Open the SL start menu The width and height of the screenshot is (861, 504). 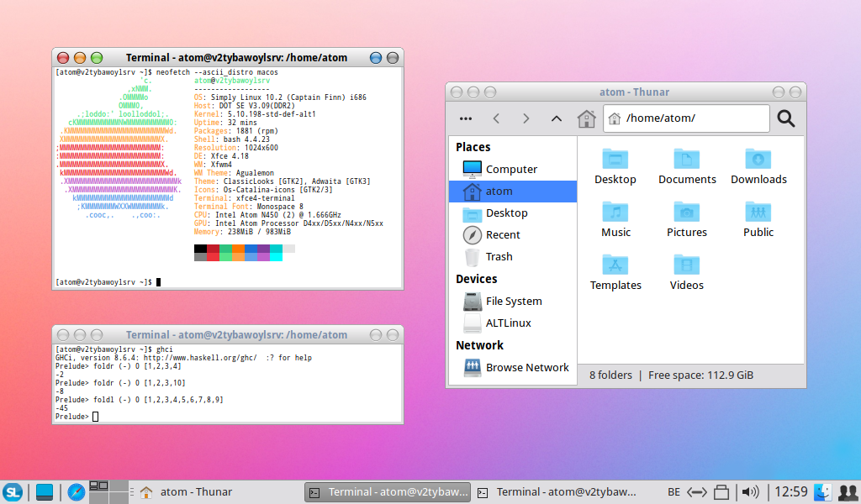(x=12, y=492)
